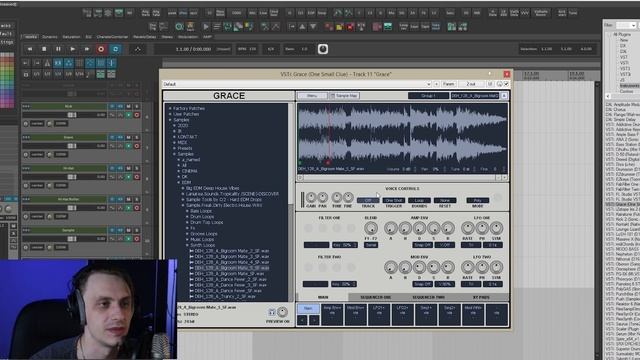Select the Amp Env mod slot
This screenshot has height=360, width=640.
click(332, 314)
